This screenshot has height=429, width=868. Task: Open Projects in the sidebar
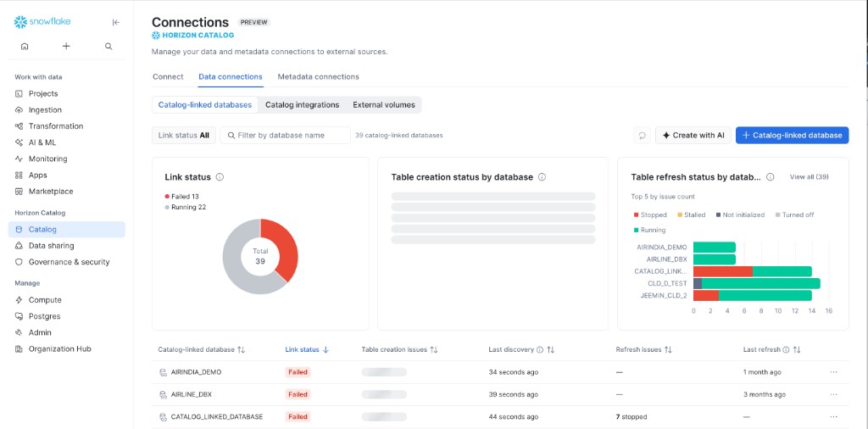tap(66, 93)
